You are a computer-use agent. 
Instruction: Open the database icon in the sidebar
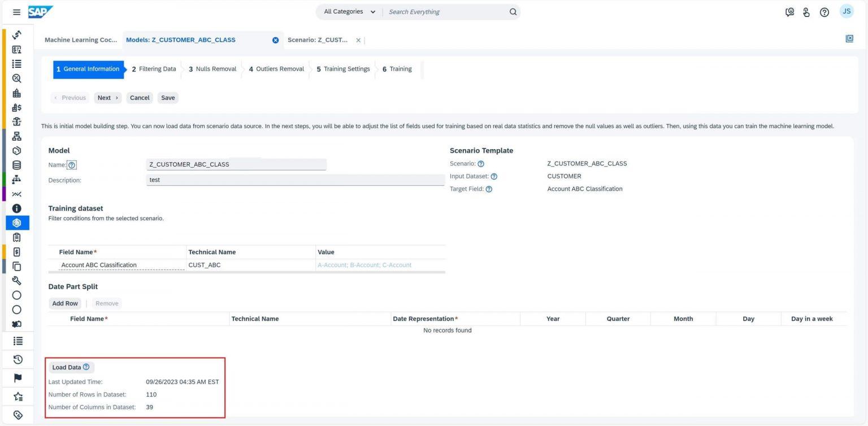pos(16,164)
